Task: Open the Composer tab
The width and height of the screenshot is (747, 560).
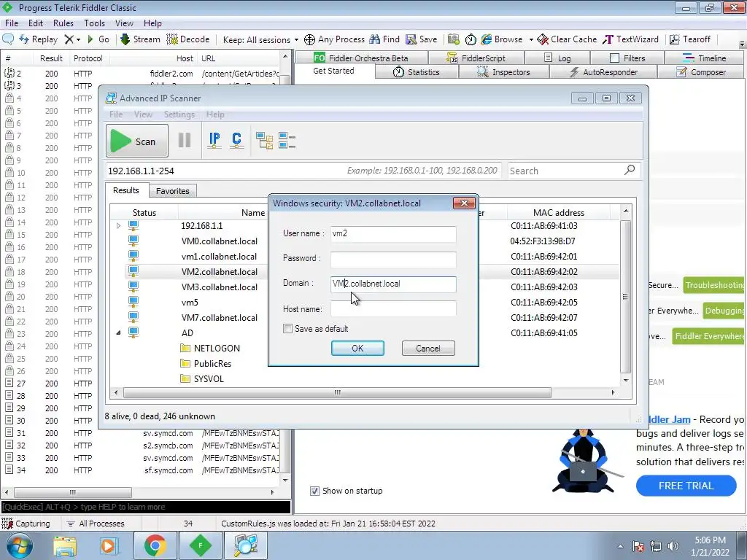Action: point(700,72)
